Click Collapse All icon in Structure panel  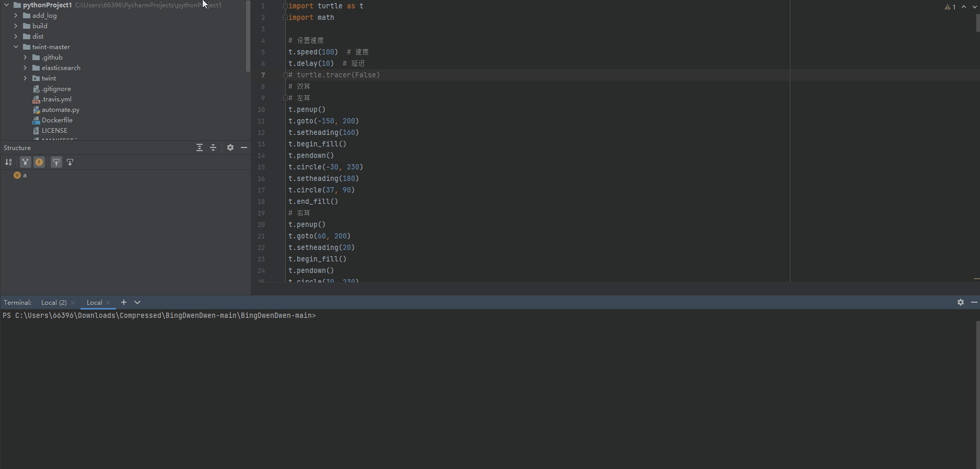tap(213, 147)
